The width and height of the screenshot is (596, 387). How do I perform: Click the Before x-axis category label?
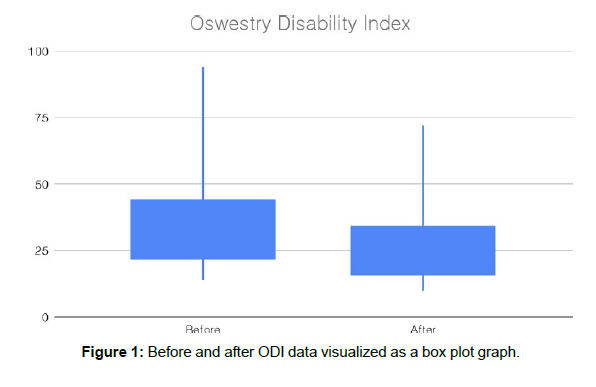pos(203,329)
